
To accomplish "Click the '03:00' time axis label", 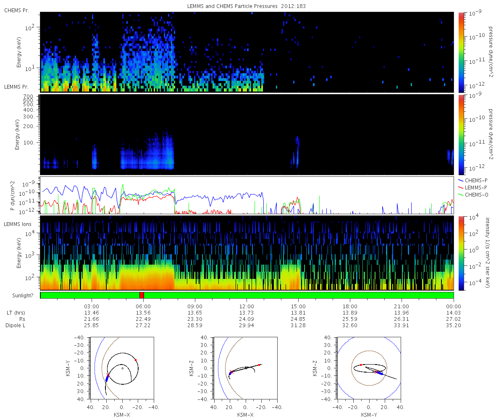I will pyautogui.click(x=92, y=307).
